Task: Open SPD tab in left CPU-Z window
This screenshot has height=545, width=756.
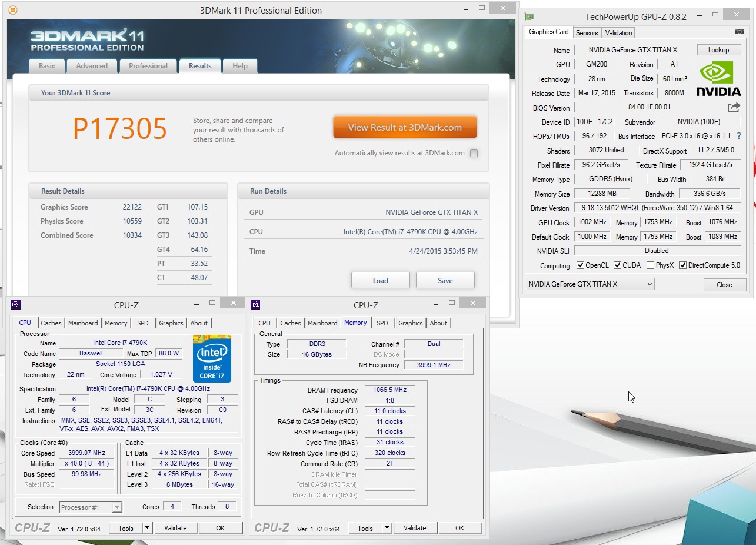Action: click(143, 323)
